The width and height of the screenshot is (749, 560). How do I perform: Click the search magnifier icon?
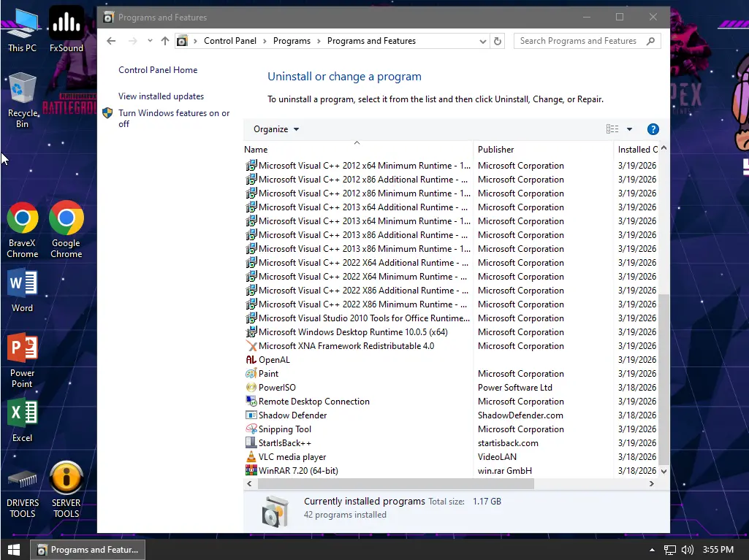click(x=650, y=41)
